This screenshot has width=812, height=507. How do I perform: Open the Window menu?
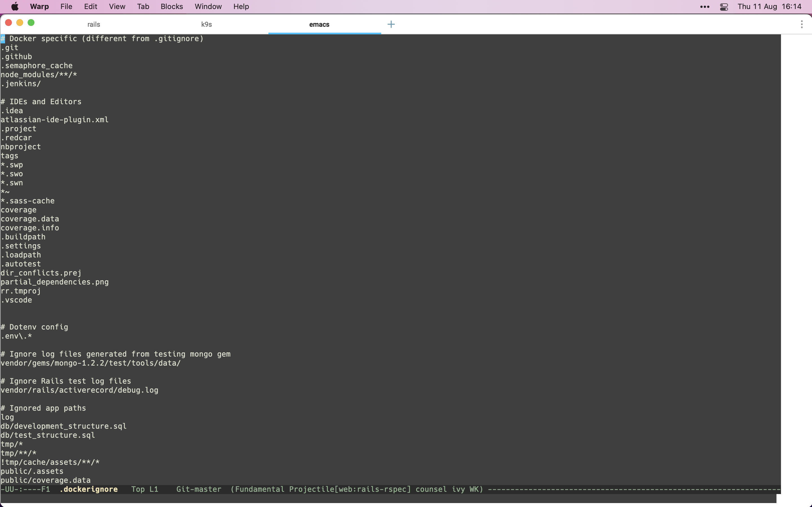(x=208, y=6)
